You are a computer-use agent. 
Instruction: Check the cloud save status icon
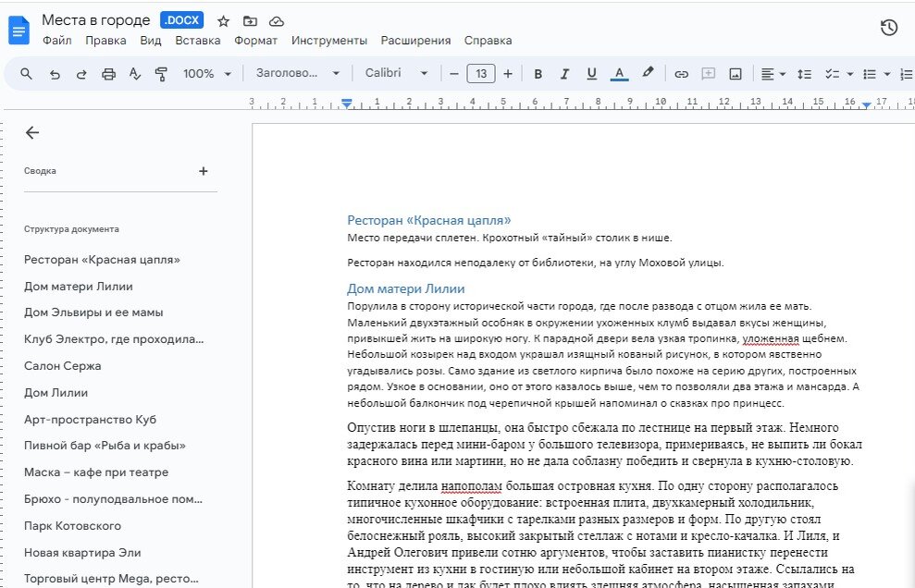tap(277, 21)
